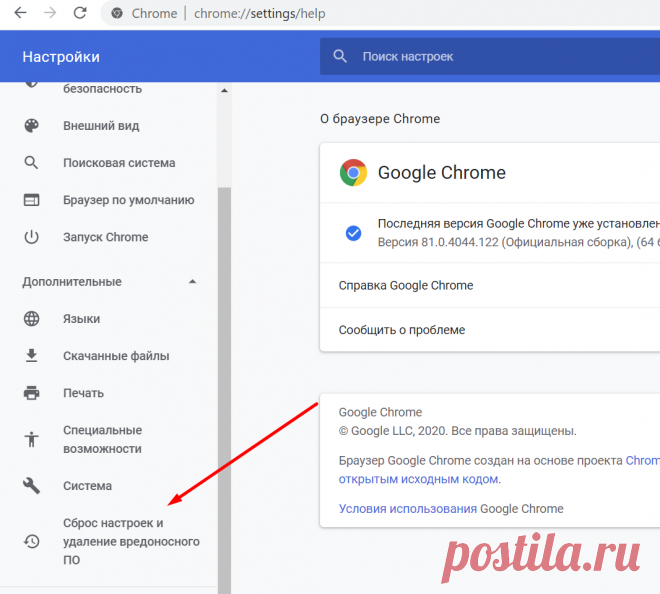Click the О браузере Chrome heading
This screenshot has width=660, height=594.
(x=380, y=119)
